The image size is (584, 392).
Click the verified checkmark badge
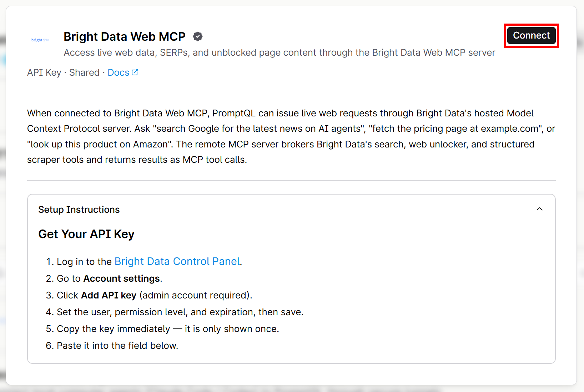point(198,36)
